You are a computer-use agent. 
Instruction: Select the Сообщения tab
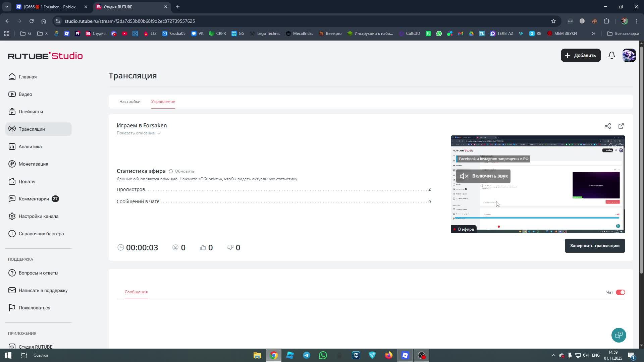pos(136,292)
